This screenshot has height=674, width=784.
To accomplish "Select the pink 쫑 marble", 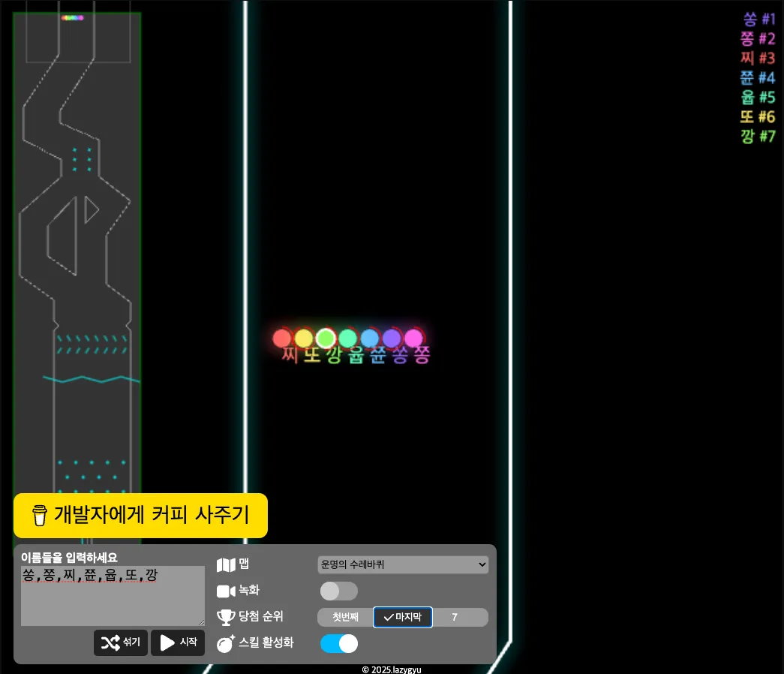I will pyautogui.click(x=413, y=339).
